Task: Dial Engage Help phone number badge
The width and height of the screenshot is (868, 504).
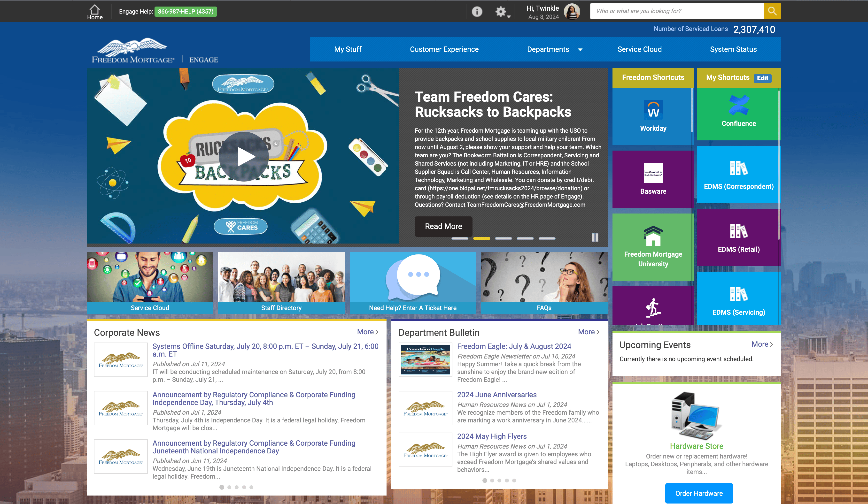Action: [186, 11]
